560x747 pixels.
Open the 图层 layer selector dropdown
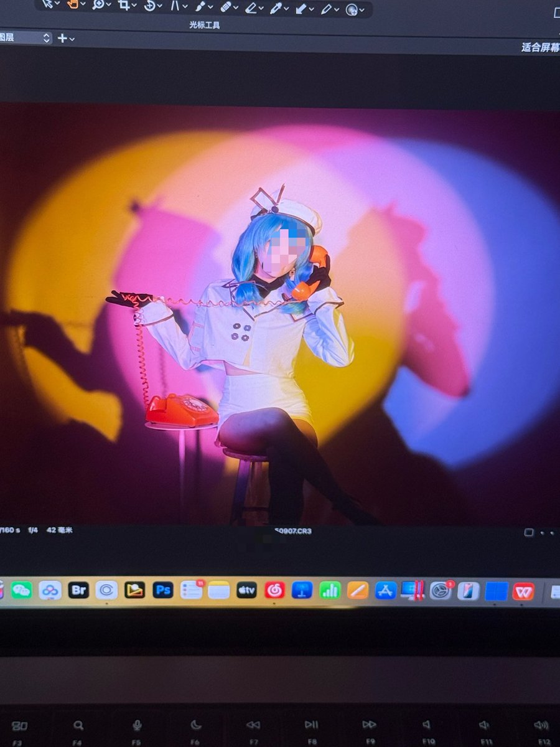click(x=26, y=38)
